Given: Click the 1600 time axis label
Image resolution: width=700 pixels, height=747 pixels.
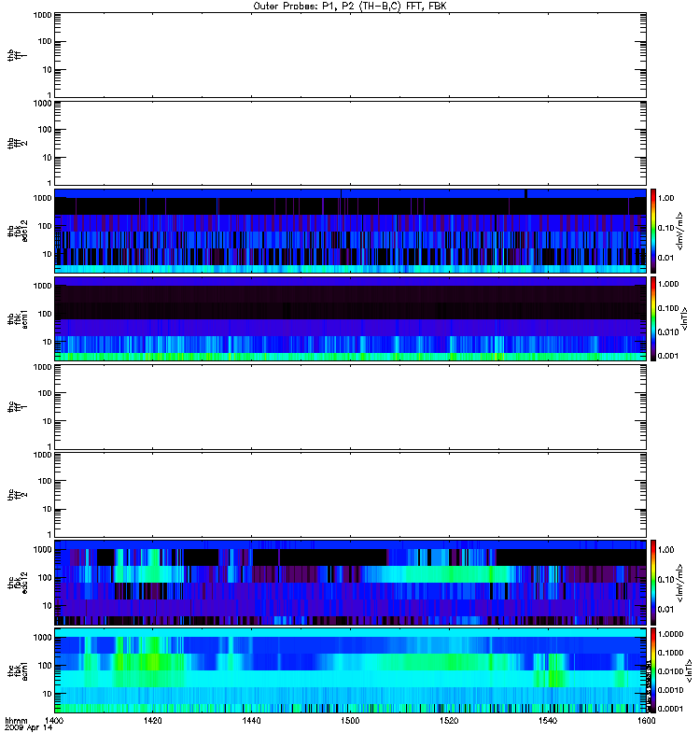Looking at the screenshot, I should (x=646, y=720).
